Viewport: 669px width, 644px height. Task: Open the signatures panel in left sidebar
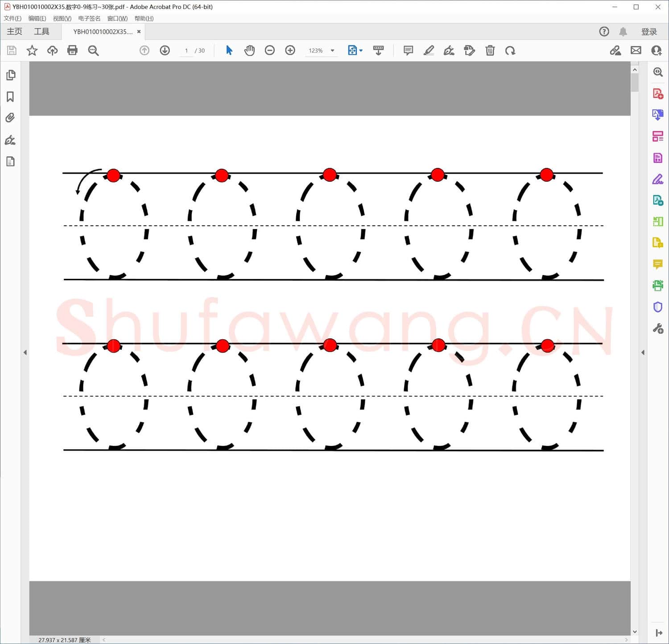(x=10, y=140)
